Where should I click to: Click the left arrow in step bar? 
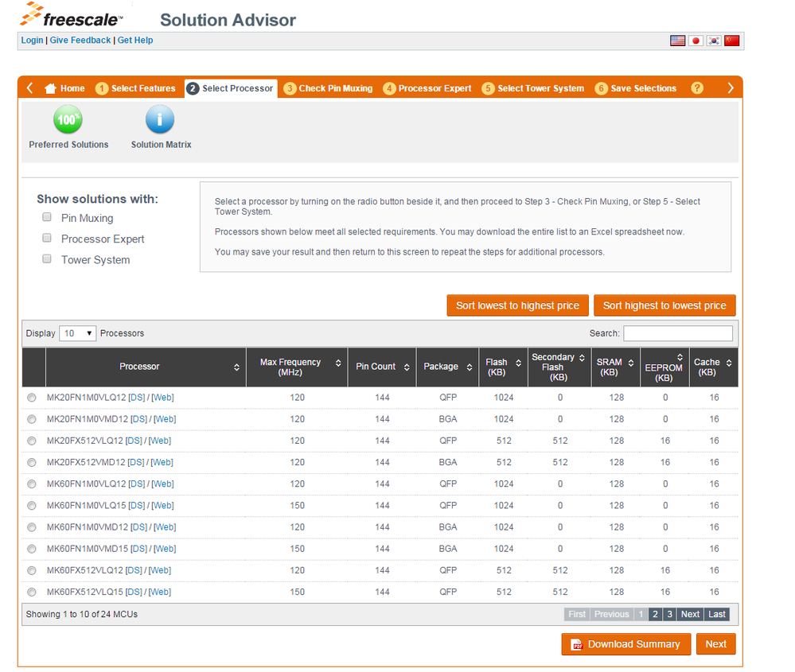(x=30, y=88)
